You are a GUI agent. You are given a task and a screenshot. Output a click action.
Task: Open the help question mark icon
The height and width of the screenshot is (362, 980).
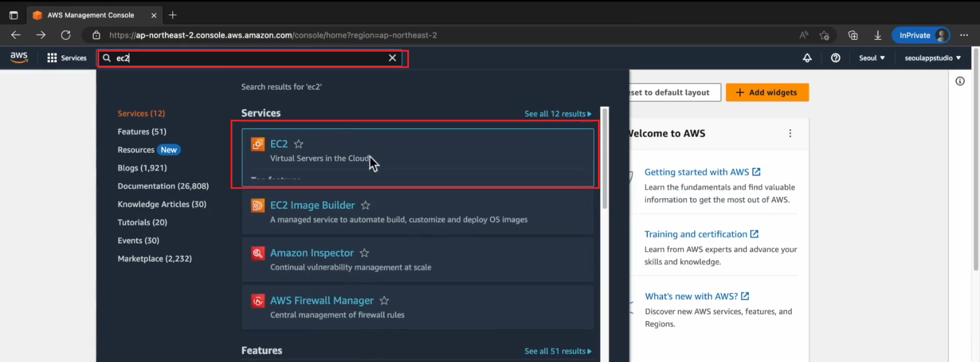coord(836,58)
